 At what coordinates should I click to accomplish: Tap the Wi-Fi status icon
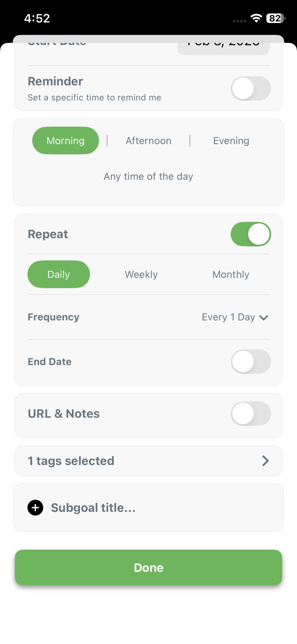(x=256, y=18)
